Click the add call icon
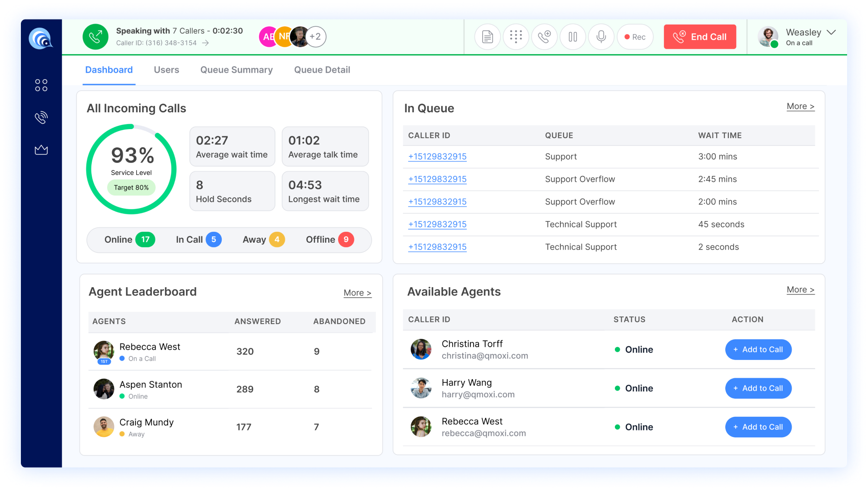868x490 pixels. click(x=544, y=36)
